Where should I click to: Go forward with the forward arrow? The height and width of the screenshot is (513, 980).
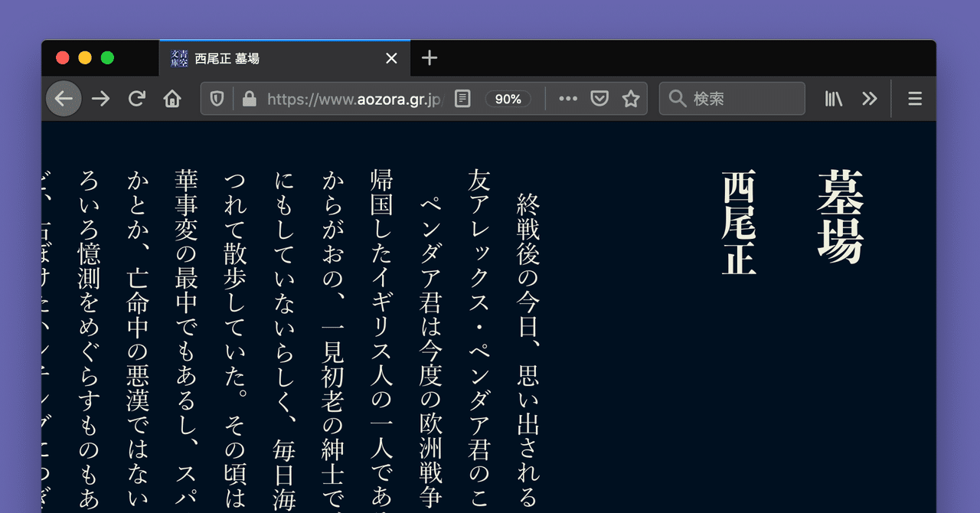[100, 99]
